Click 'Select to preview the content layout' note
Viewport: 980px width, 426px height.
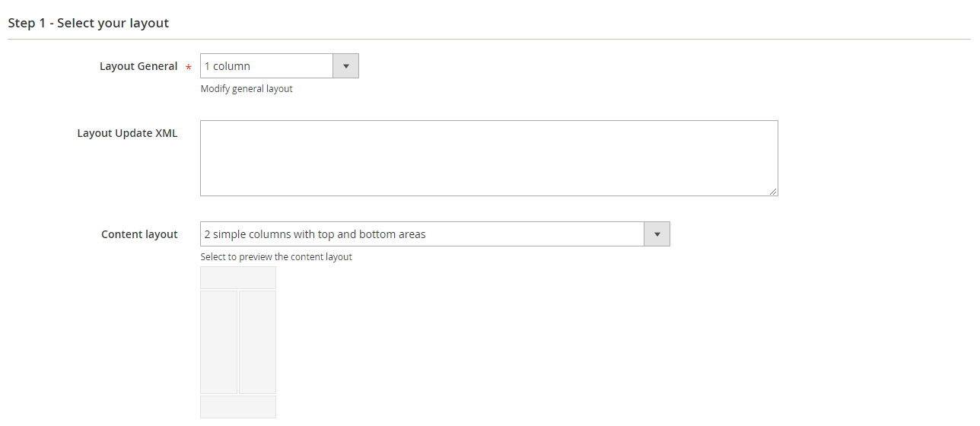[x=276, y=257]
